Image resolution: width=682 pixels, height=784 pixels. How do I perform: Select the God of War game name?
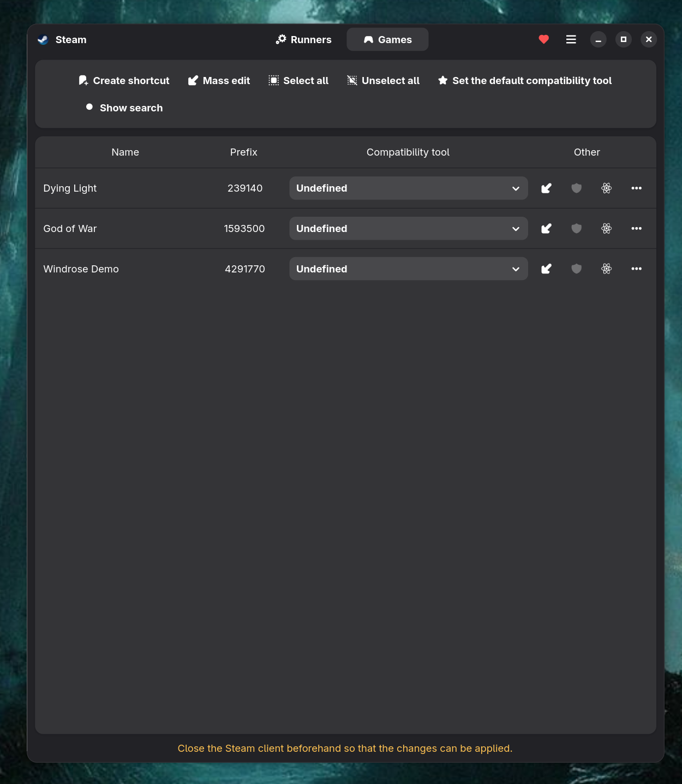click(x=70, y=229)
